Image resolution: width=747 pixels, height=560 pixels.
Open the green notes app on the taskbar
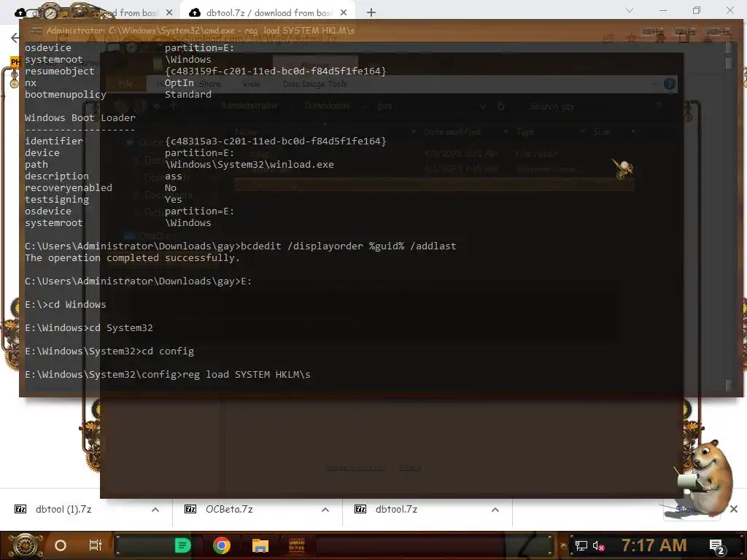pos(182,545)
